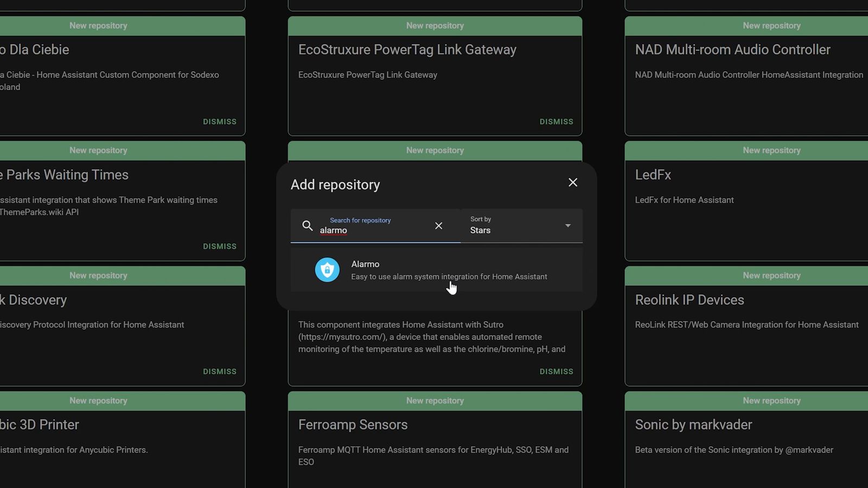The width and height of the screenshot is (868, 488).
Task: Click the magnifier search icon
Action: (x=307, y=226)
